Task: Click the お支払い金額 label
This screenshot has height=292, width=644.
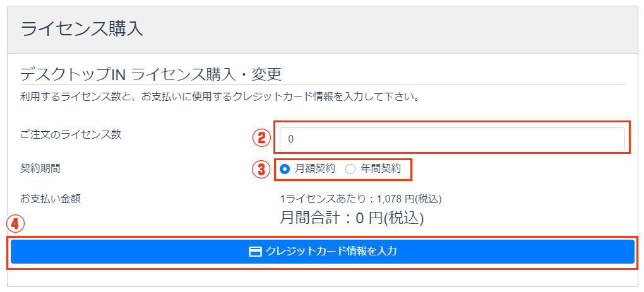Action: click(x=50, y=199)
